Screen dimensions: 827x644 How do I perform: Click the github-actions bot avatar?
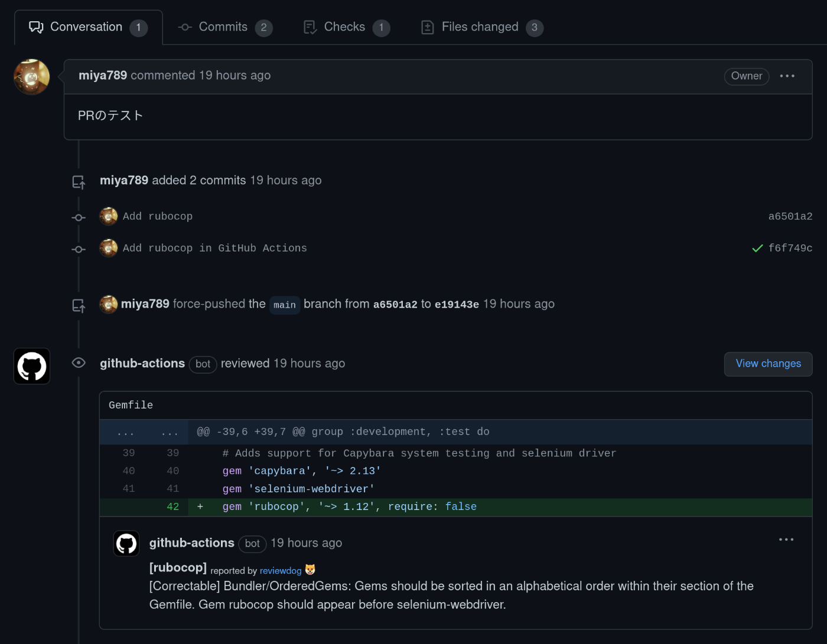(31, 366)
